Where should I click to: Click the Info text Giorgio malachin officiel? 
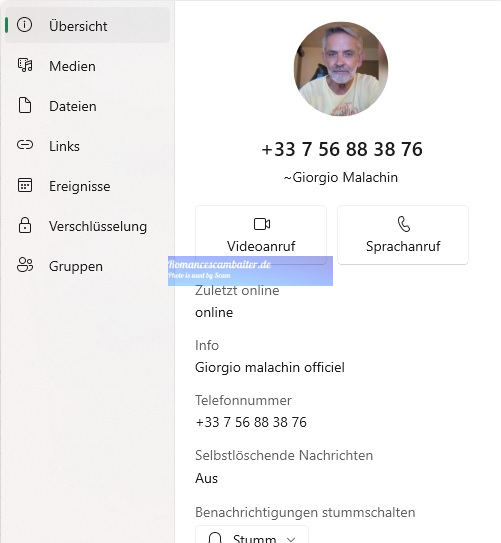(x=270, y=367)
